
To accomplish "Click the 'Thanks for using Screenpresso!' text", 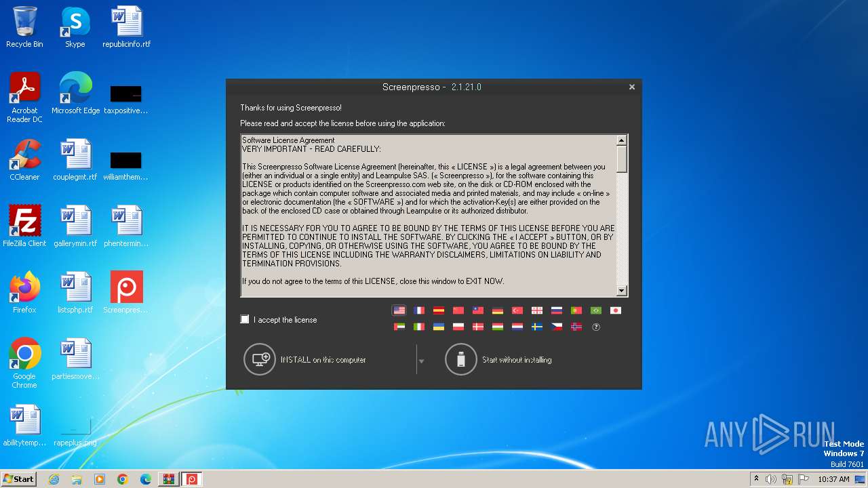I will pos(291,108).
